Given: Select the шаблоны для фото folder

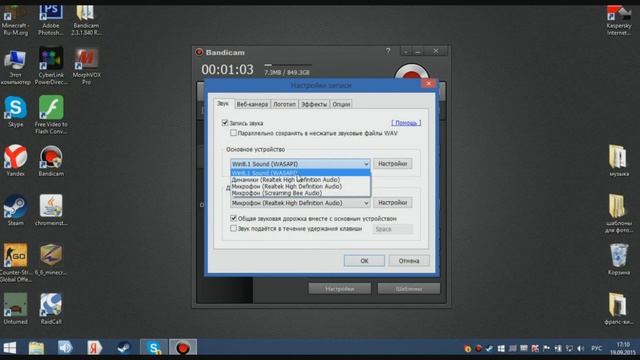Looking at the screenshot, I should point(619,214).
